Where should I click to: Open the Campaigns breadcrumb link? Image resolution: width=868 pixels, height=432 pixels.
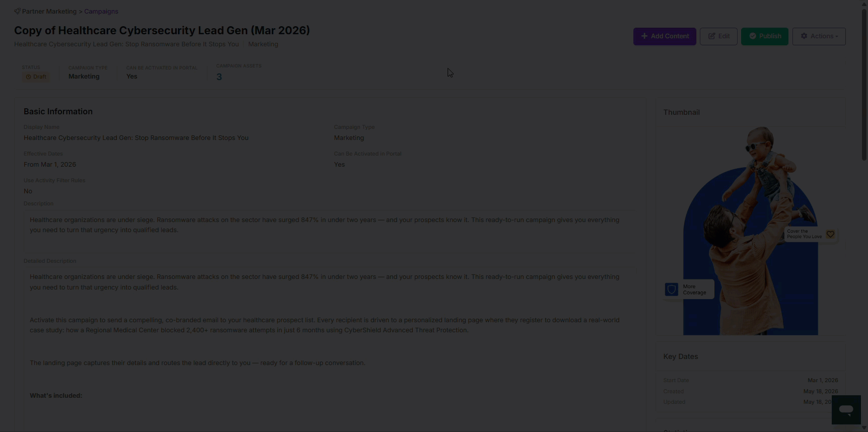tap(101, 11)
